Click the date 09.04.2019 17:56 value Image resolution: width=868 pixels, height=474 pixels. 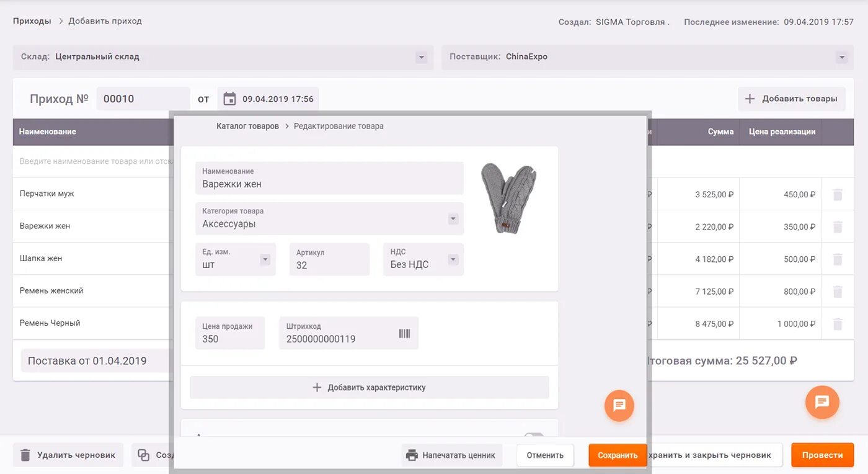tap(278, 99)
